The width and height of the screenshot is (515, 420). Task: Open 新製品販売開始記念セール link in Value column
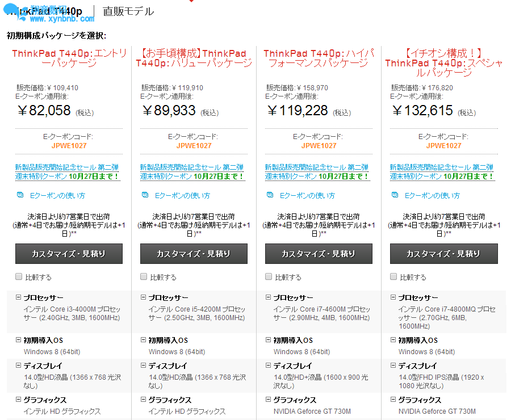click(x=192, y=167)
